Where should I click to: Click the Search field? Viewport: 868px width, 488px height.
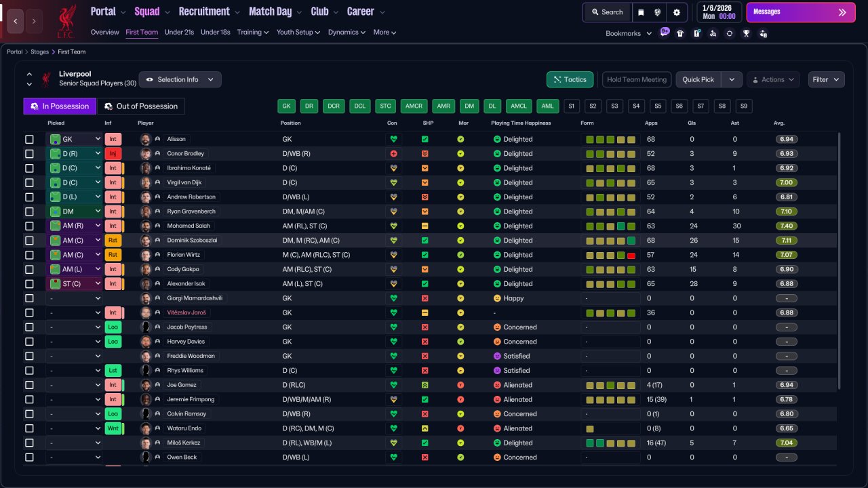pos(607,12)
